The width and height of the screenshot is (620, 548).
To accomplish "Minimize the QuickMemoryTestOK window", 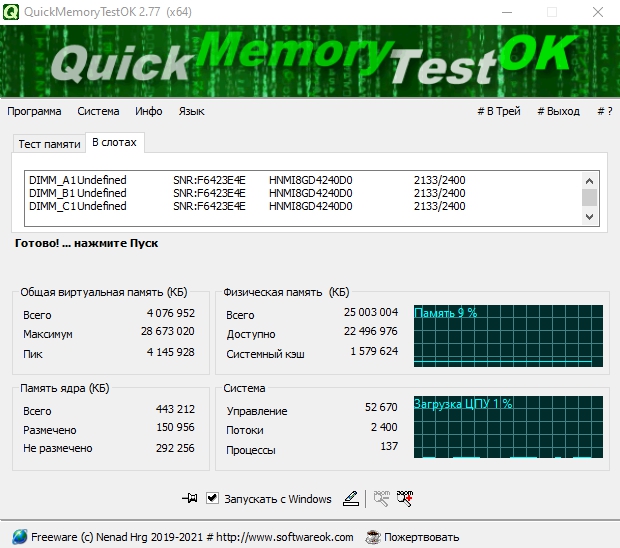I will [507, 12].
